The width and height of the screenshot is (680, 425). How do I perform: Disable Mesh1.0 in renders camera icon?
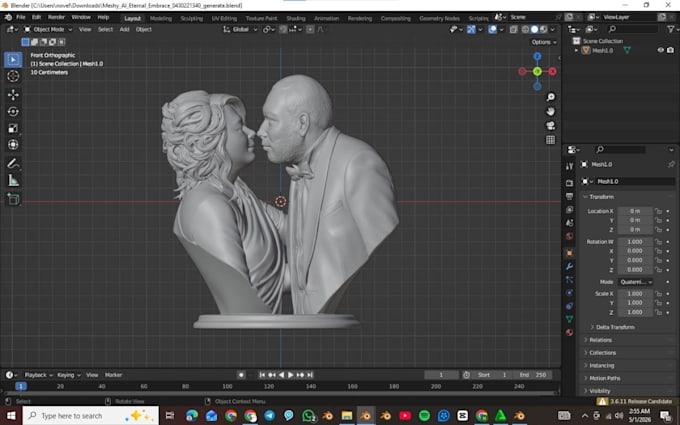click(x=670, y=50)
